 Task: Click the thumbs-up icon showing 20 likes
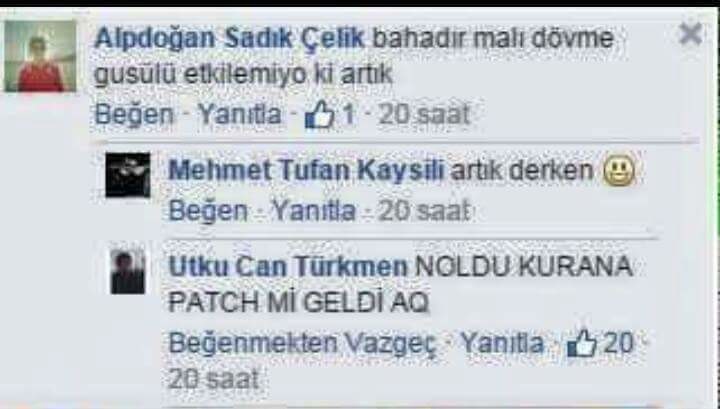pyautogui.click(x=582, y=343)
